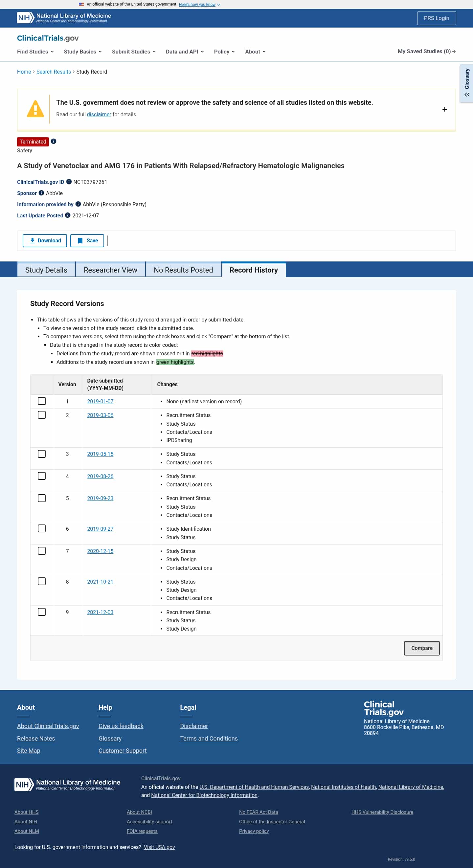
Task: Switch to the Study Details tab
Action: pyautogui.click(x=46, y=270)
